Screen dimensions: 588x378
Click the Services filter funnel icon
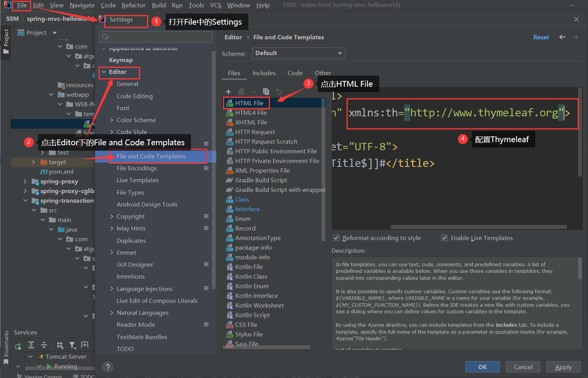(x=72, y=345)
